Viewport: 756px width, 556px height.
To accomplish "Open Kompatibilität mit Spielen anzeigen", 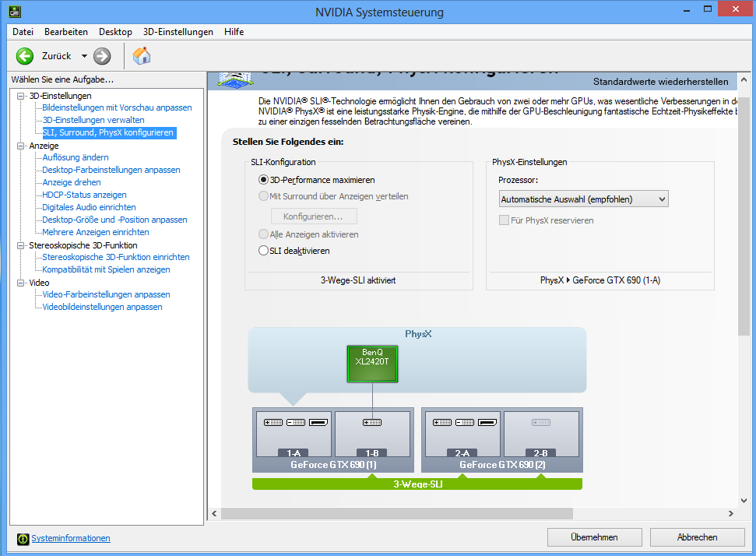I will click(x=106, y=269).
